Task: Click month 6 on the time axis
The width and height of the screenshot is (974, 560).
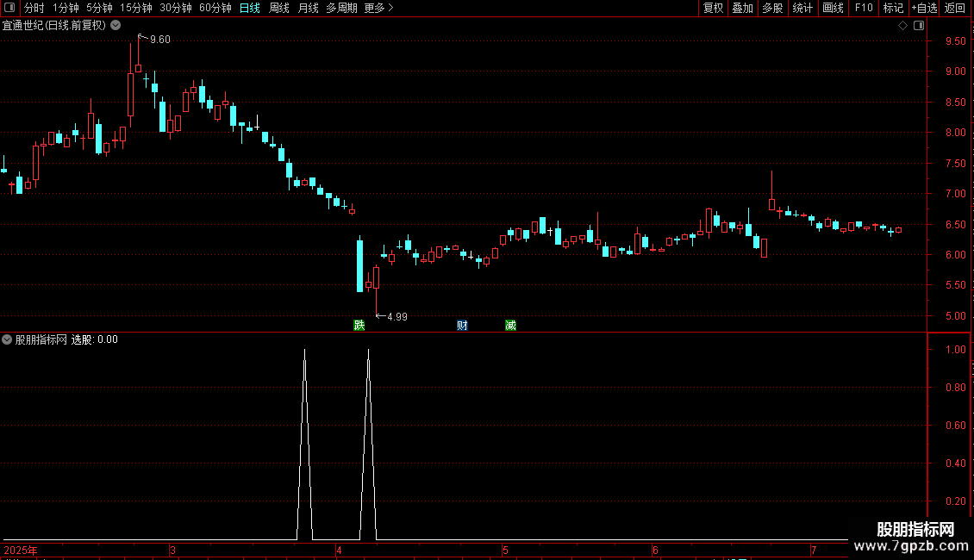Action: [655, 551]
